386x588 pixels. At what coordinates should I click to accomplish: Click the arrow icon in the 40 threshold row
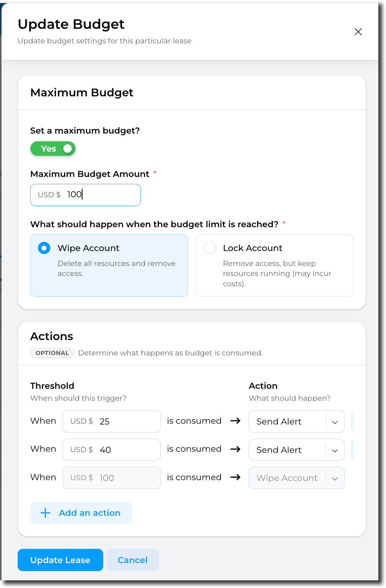(235, 449)
